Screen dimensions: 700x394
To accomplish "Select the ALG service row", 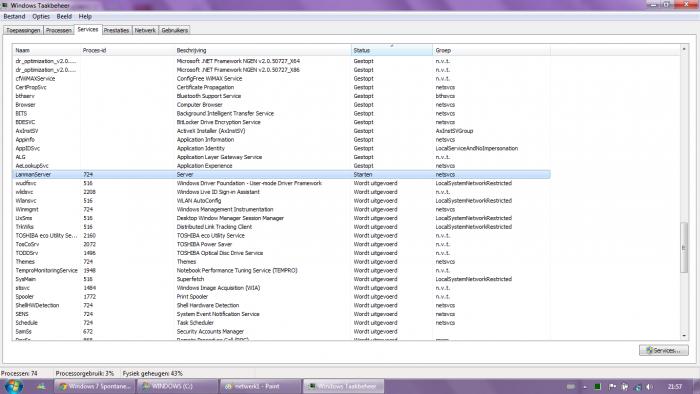I will point(281,157).
